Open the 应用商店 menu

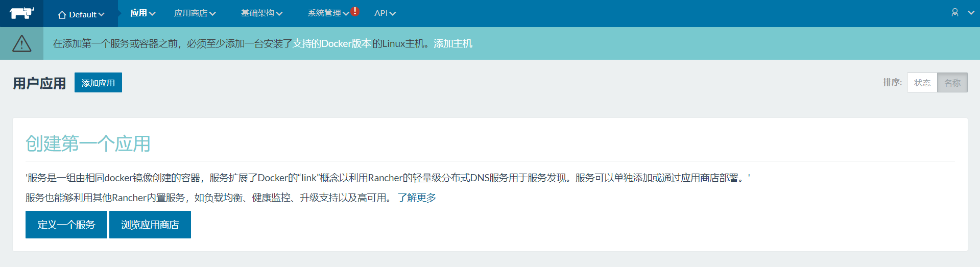pyautogui.click(x=195, y=13)
